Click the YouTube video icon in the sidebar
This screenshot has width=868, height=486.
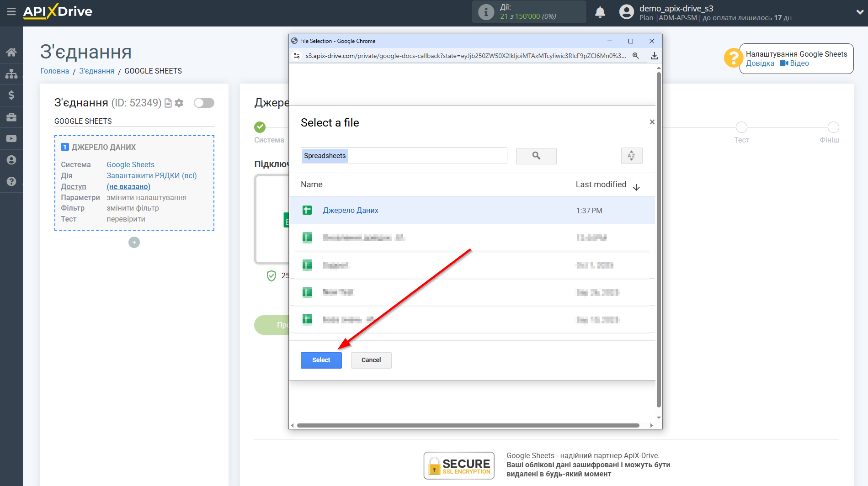pos(11,138)
